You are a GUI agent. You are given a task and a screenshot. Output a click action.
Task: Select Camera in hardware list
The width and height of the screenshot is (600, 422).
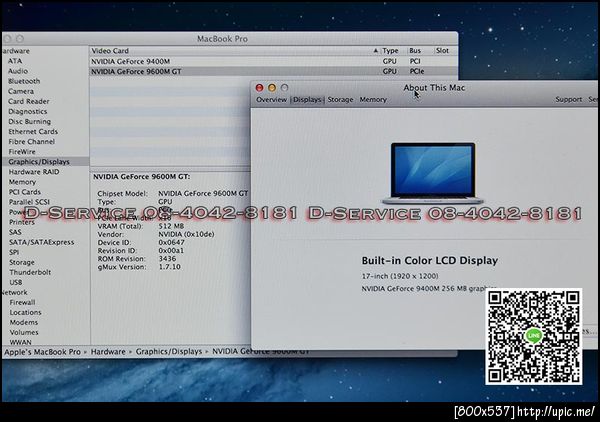[x=21, y=91]
